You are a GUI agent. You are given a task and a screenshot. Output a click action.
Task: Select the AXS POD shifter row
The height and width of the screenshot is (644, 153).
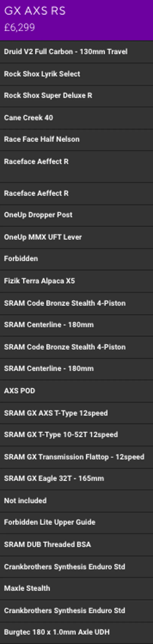click(x=20, y=391)
